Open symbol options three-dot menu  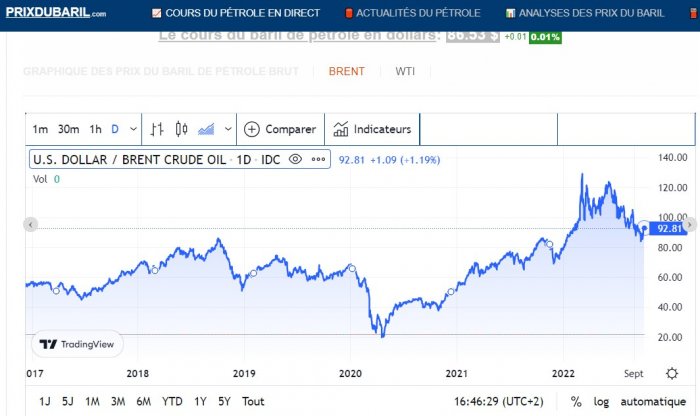point(318,159)
